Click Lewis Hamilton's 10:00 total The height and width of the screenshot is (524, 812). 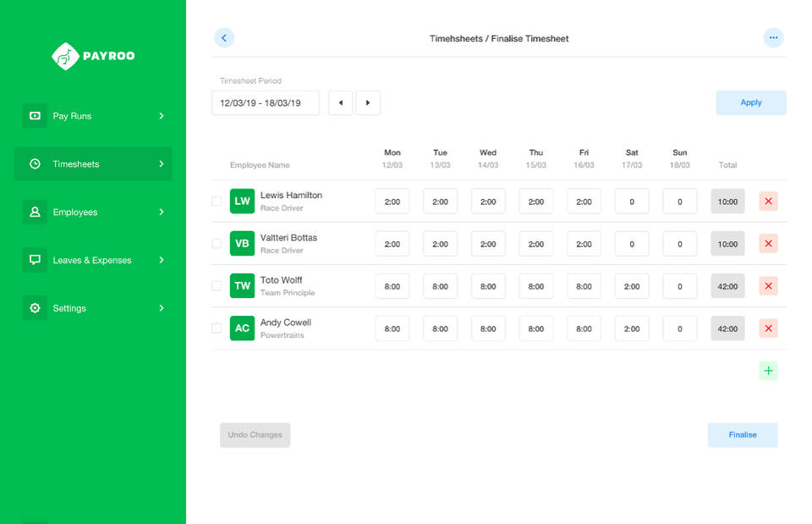click(x=727, y=201)
